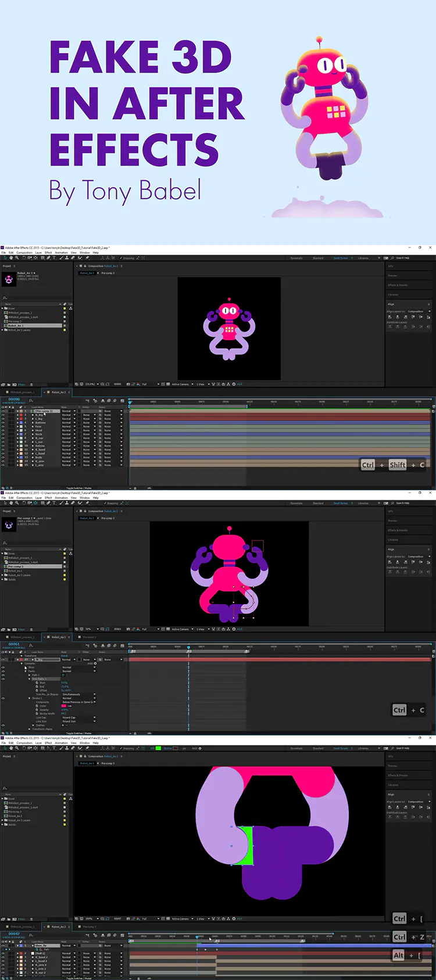Click the Offset stopwatch under Trim Paths 1
436x980 pixels.
pyautogui.click(x=37, y=691)
